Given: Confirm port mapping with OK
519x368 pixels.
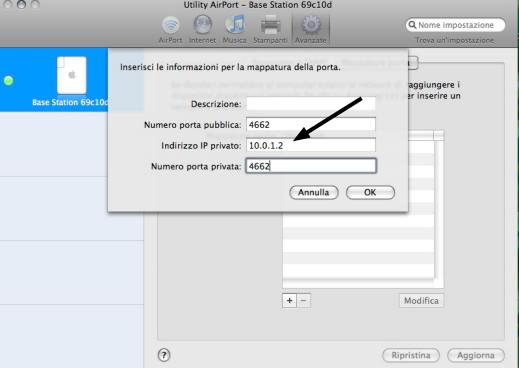Looking at the screenshot, I should click(x=370, y=192).
